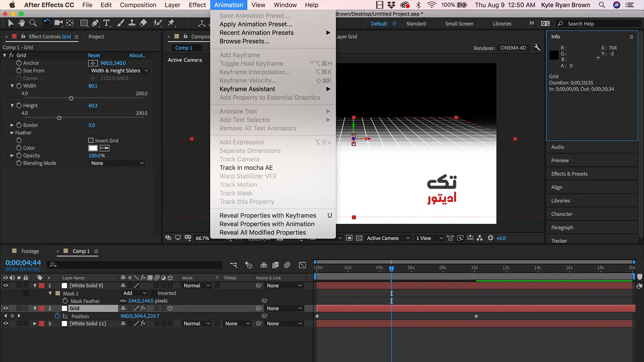Image resolution: width=644 pixels, height=362 pixels.
Task: Click the About link for Grid effect
Action: click(x=137, y=56)
